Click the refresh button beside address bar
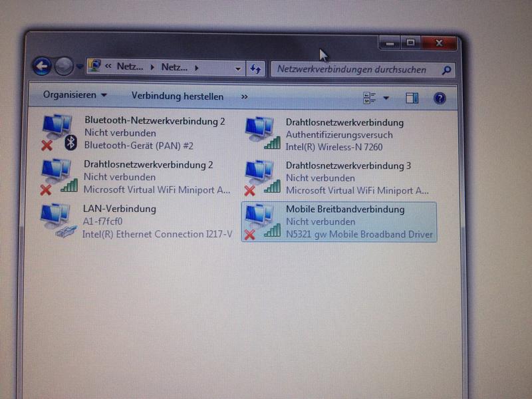This screenshot has width=532, height=399. pos(255,68)
